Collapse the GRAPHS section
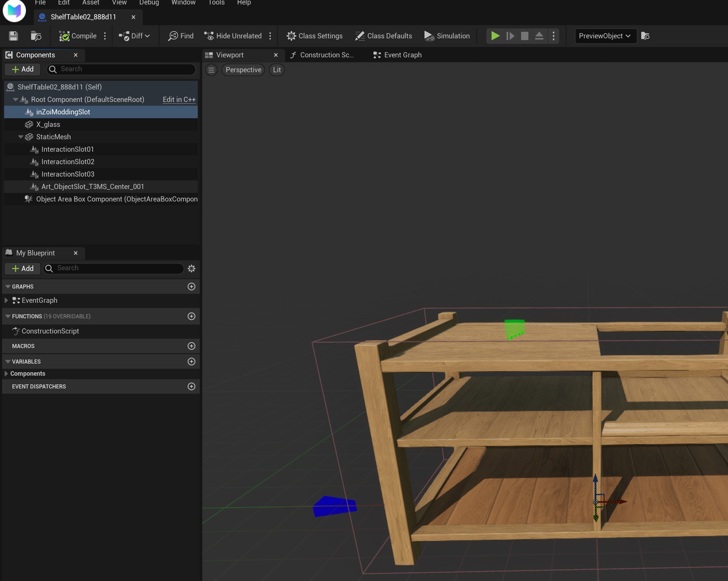728x581 pixels. pos(8,287)
